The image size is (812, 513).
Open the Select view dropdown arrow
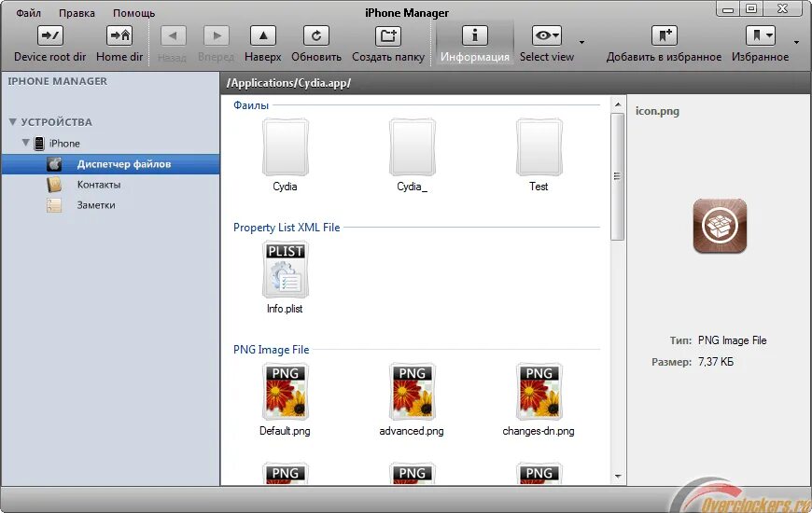click(582, 43)
